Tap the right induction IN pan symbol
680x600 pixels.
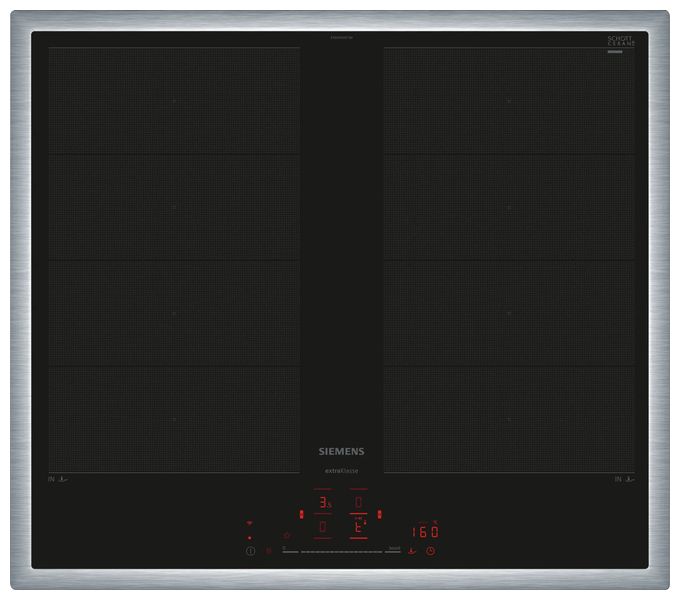(x=624, y=479)
